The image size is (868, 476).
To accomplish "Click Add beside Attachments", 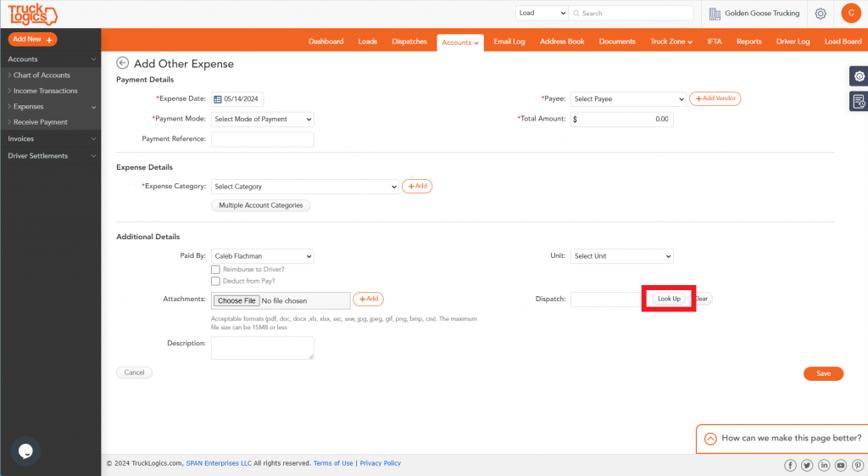I will click(368, 300).
